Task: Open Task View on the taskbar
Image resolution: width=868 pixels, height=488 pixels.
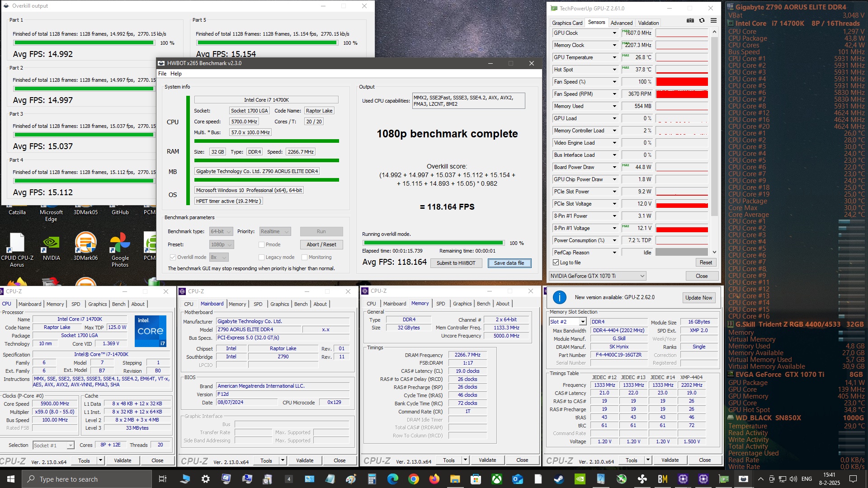Action: click(163, 479)
